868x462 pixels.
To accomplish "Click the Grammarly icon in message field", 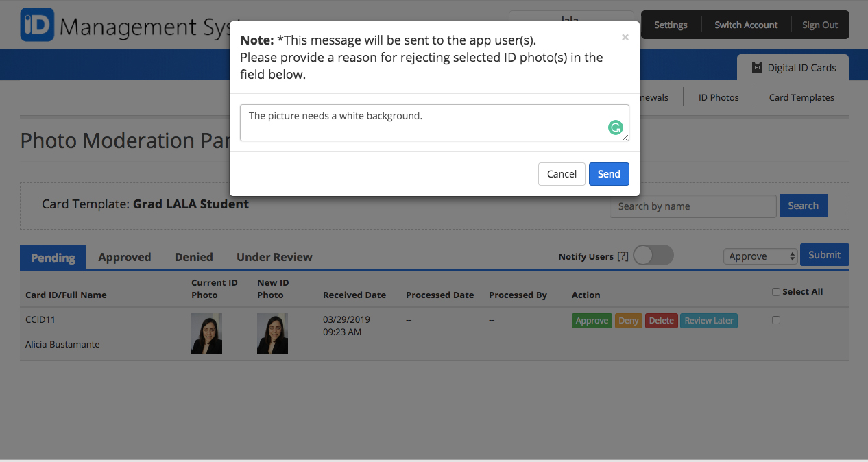I will [x=616, y=127].
